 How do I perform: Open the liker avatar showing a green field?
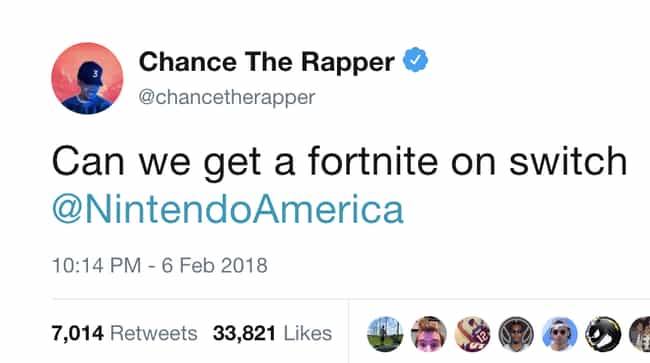pyautogui.click(x=385, y=334)
